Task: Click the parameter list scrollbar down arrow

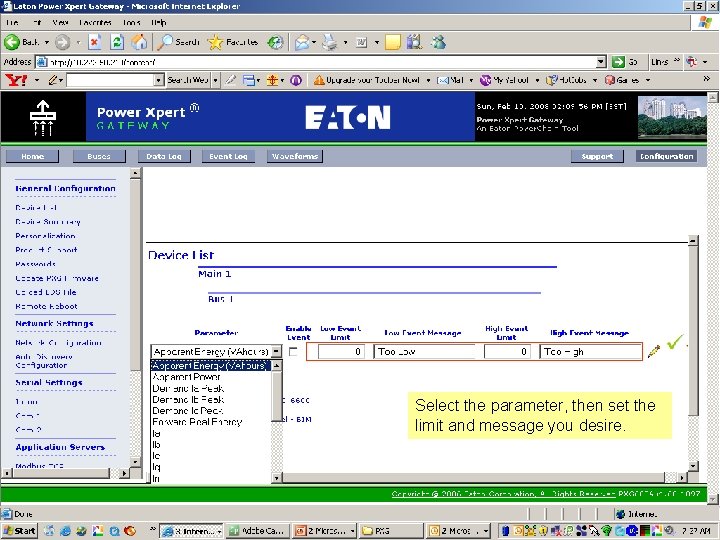Action: coord(276,478)
